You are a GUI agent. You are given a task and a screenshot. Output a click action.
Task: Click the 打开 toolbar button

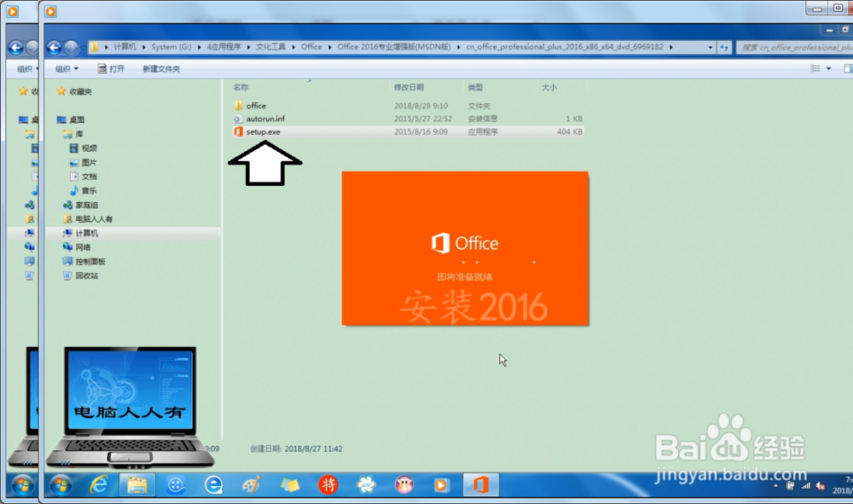click(111, 68)
